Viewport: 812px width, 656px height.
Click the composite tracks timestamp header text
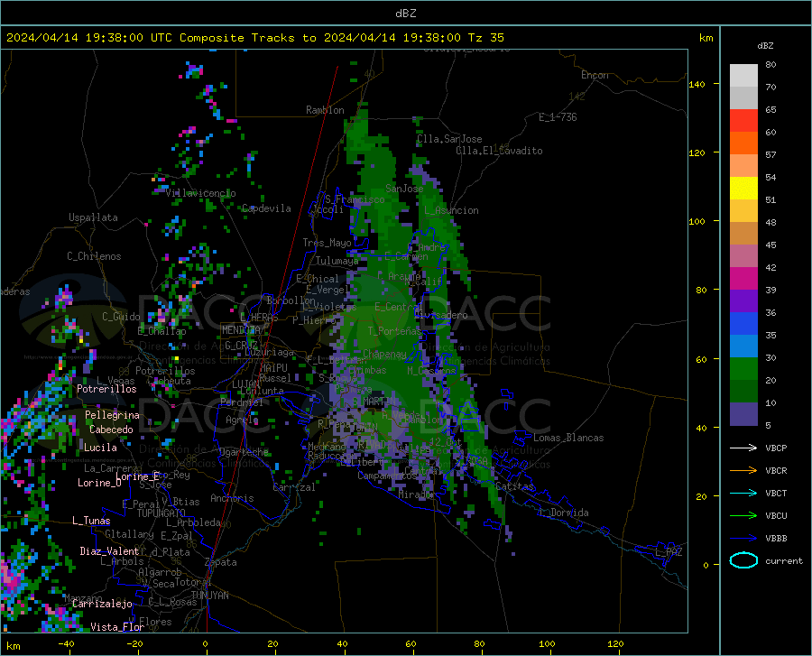[x=254, y=38]
